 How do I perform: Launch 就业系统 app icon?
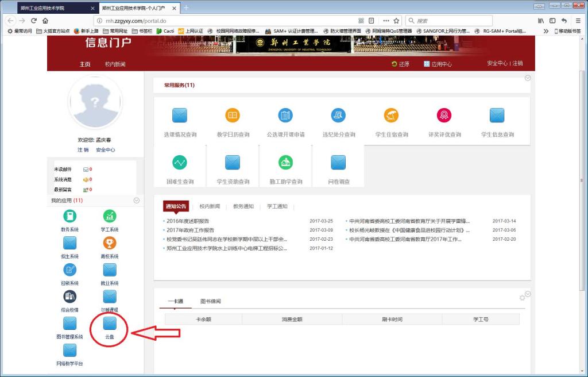[110, 270]
